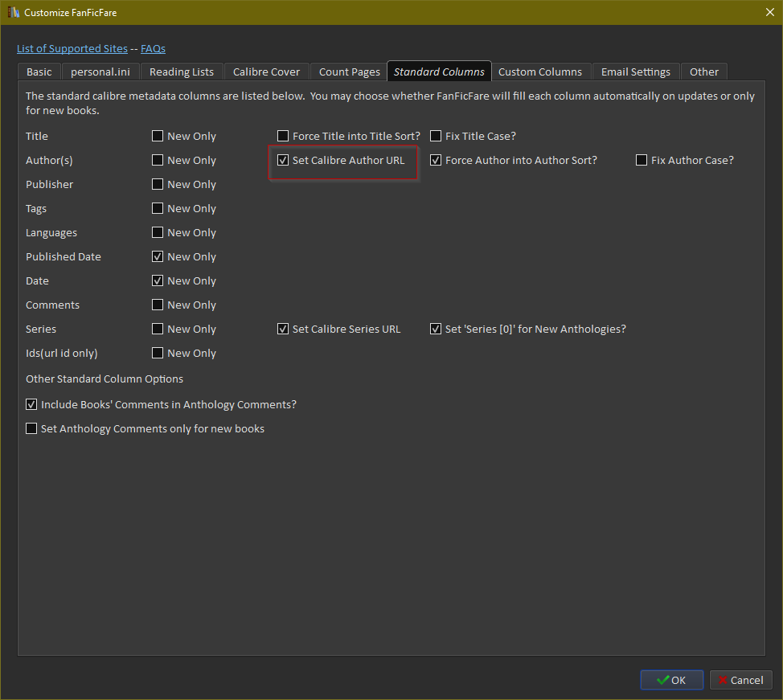This screenshot has height=700, width=783.
Task: Enable Fix Author Case option
Action: 642,161
